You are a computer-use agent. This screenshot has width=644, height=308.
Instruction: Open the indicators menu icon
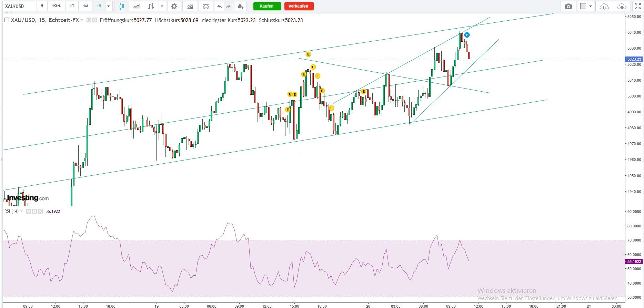click(190, 6)
